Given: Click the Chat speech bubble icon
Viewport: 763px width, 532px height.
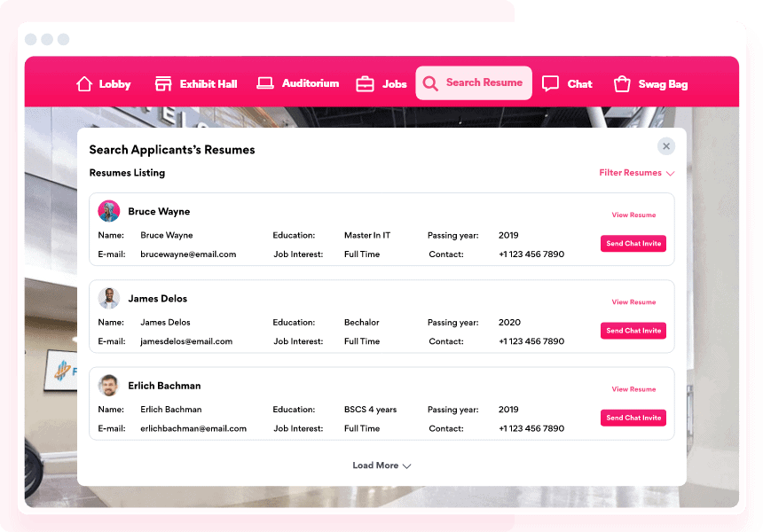Looking at the screenshot, I should 550,83.
